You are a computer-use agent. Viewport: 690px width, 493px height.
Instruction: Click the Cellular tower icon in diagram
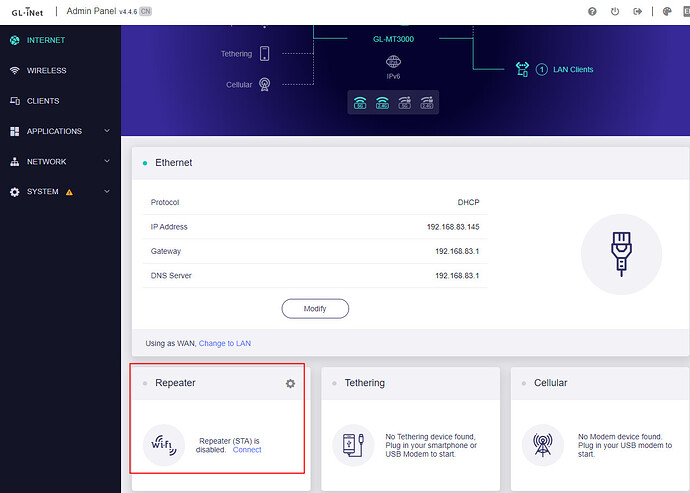[x=264, y=85]
